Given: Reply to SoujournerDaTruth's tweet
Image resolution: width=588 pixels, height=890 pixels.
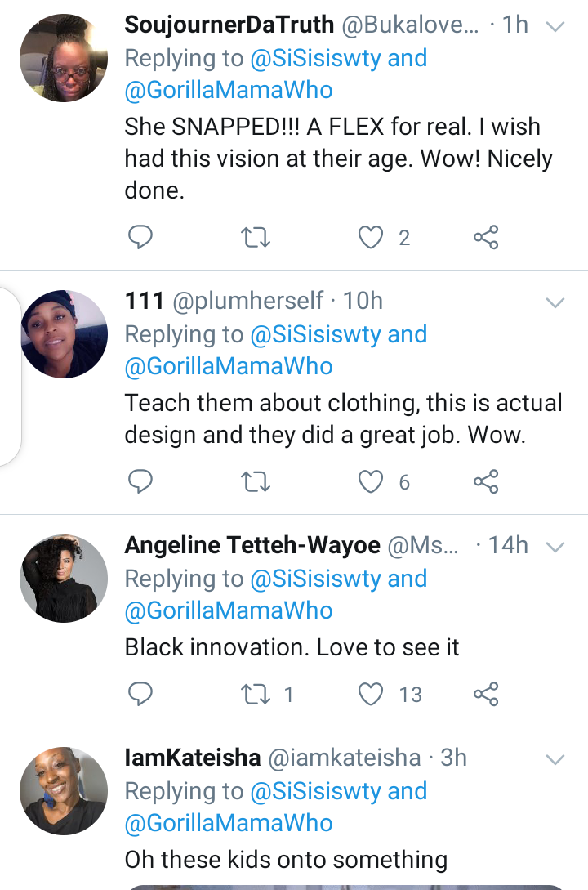Looking at the screenshot, I should [141, 238].
